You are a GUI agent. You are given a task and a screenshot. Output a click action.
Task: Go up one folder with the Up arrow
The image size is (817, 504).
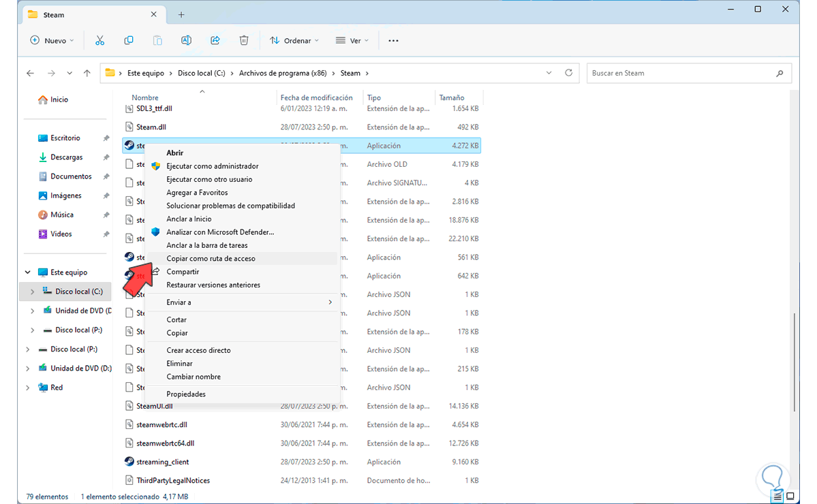tap(87, 73)
